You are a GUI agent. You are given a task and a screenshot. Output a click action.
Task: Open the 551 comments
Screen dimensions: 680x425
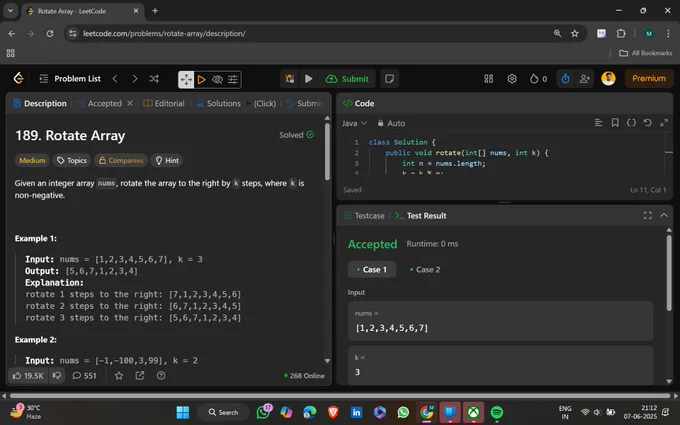coord(85,376)
